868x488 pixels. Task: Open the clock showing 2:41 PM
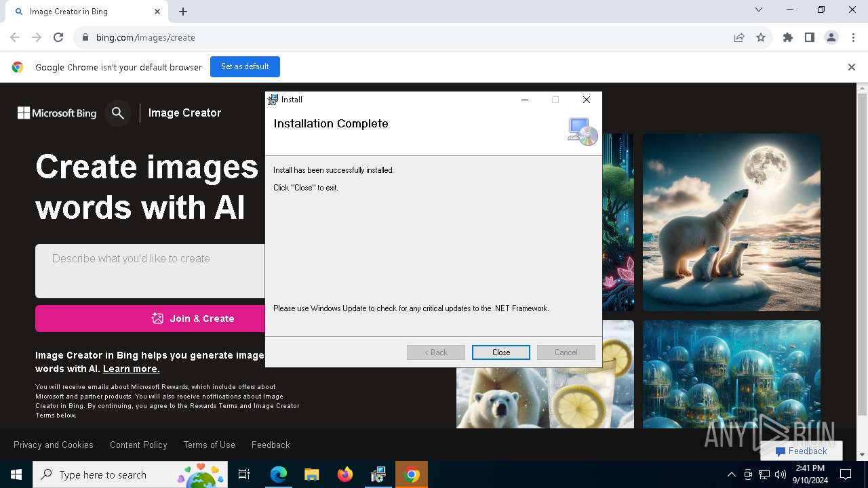(x=810, y=474)
